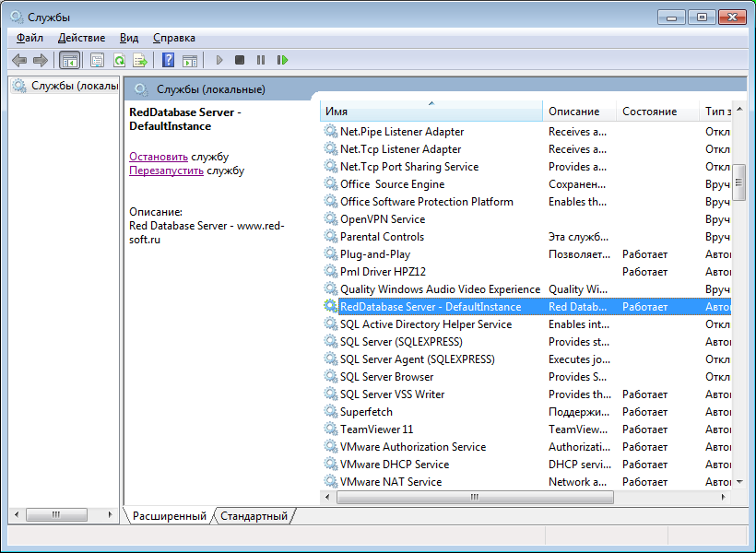Image resolution: width=756 pixels, height=553 pixels.
Task: Click the vertical scrollbar down arrow
Action: [x=739, y=482]
